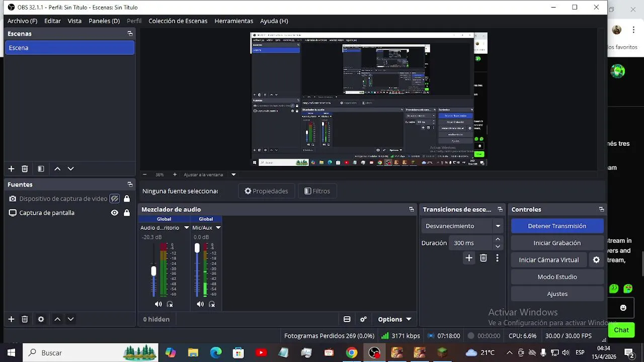Open virtual camera settings gear
The image size is (644, 362).
coord(596,260)
